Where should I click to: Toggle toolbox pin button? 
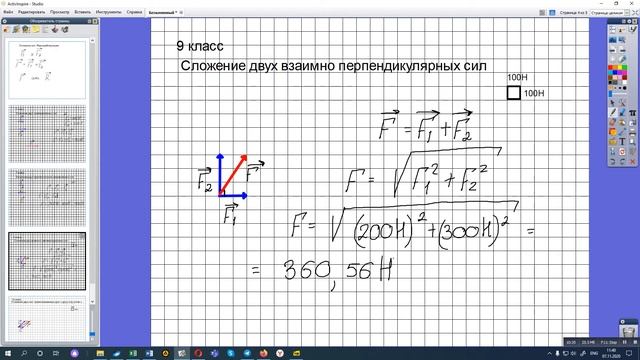click(636, 21)
